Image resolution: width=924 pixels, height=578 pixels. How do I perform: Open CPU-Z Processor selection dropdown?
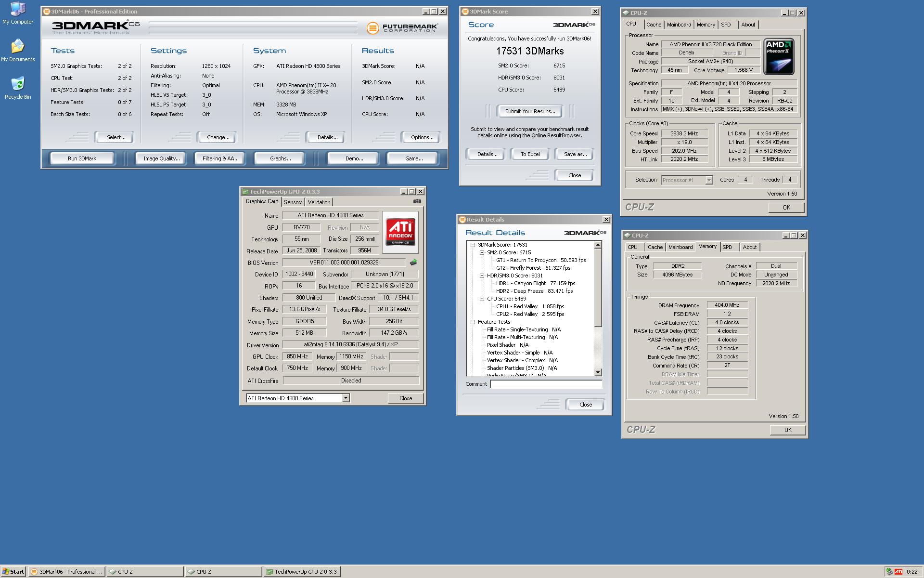pyautogui.click(x=708, y=180)
